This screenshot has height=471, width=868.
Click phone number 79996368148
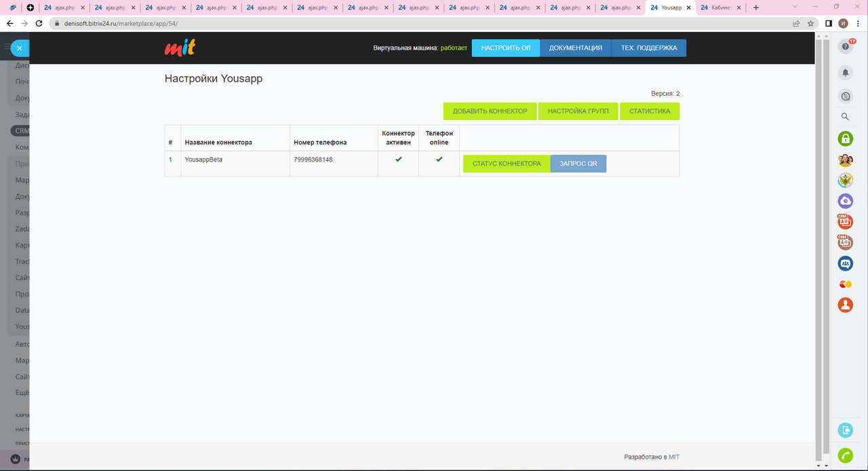pos(313,159)
